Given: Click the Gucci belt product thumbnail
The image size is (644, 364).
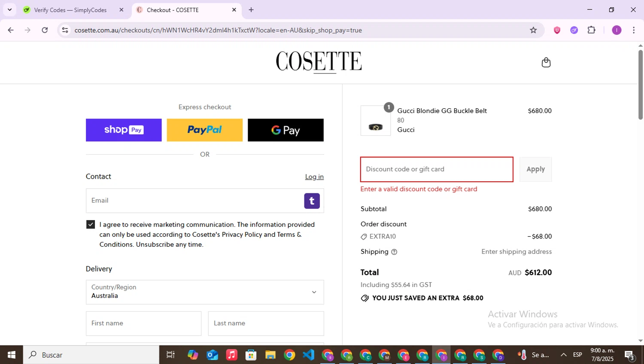Looking at the screenshot, I should click(376, 121).
